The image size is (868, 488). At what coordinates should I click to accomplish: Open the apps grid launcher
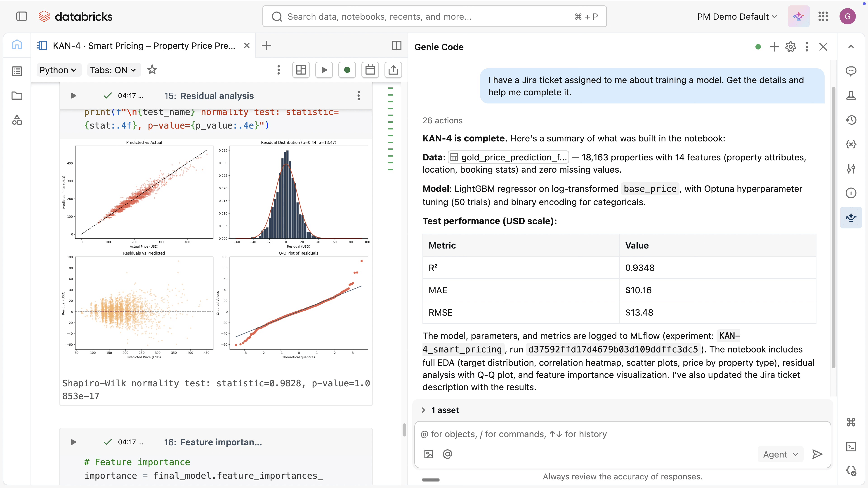823,16
